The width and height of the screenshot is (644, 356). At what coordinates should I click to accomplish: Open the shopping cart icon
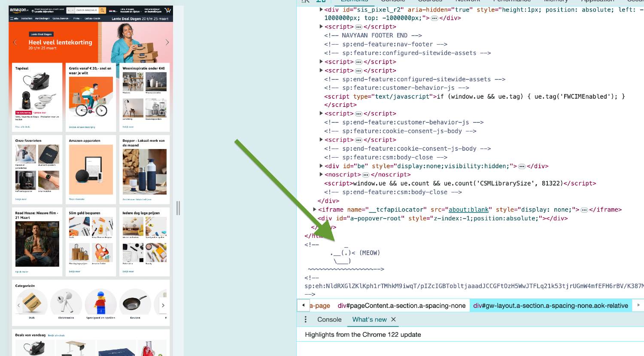[167, 10]
